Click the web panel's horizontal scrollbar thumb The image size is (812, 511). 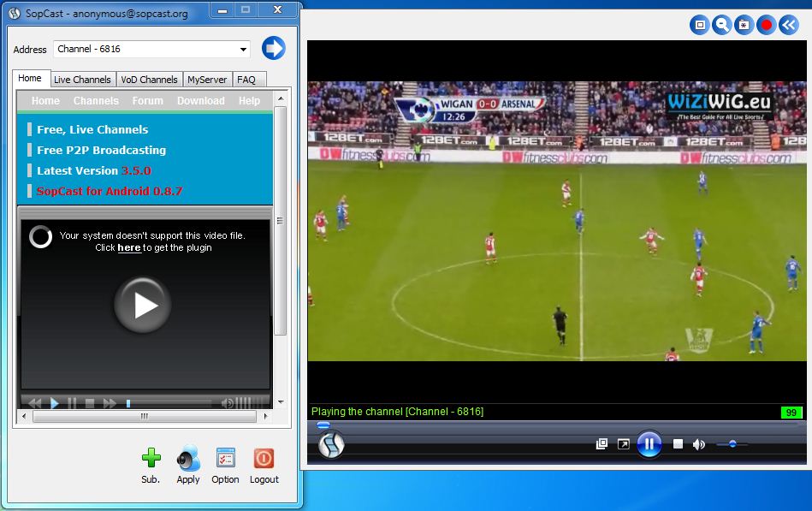tap(145, 416)
